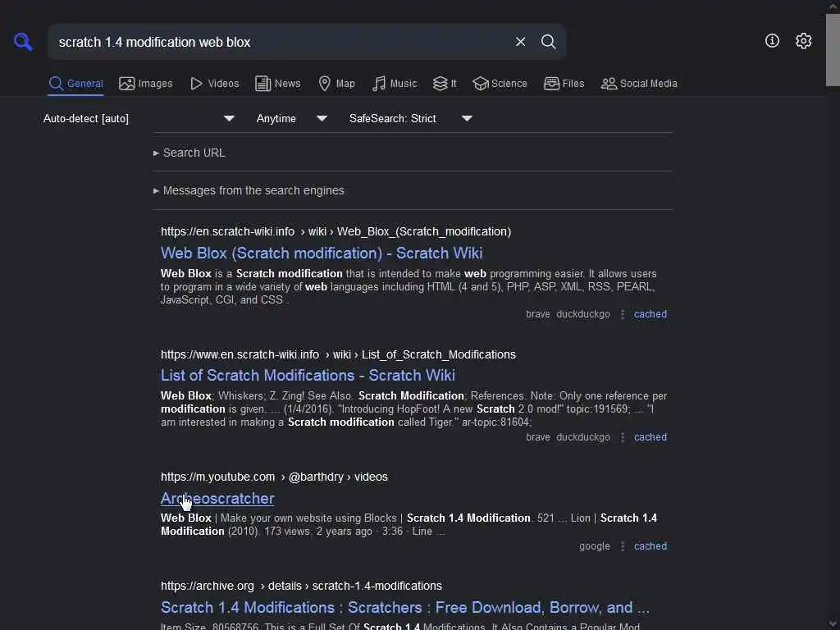Open preferences via the gear icon
The width and height of the screenshot is (840, 630).
[x=803, y=41]
